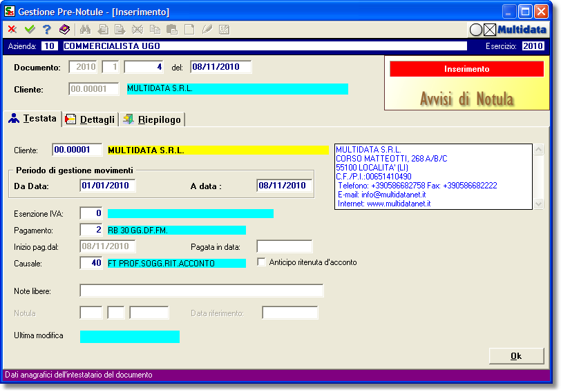Click the first Notula field
561x392 pixels.
tap(91, 313)
